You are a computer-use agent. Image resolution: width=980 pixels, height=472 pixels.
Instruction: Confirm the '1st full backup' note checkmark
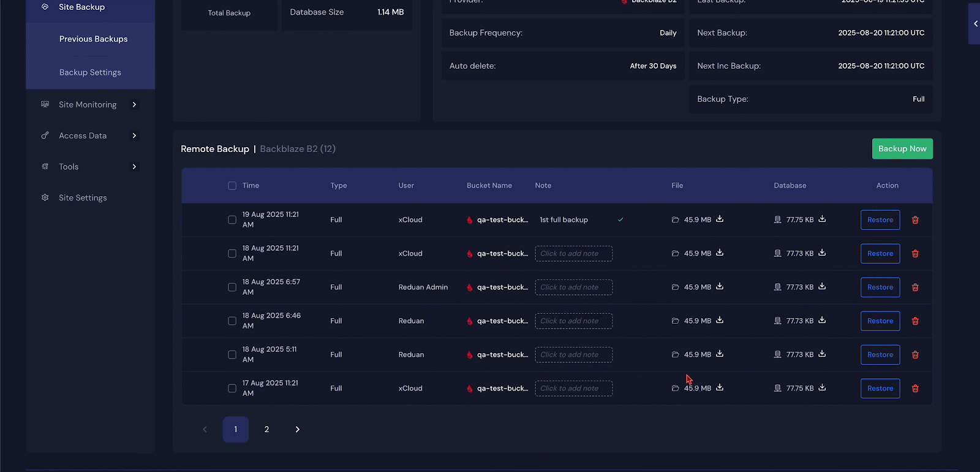pyautogui.click(x=620, y=219)
